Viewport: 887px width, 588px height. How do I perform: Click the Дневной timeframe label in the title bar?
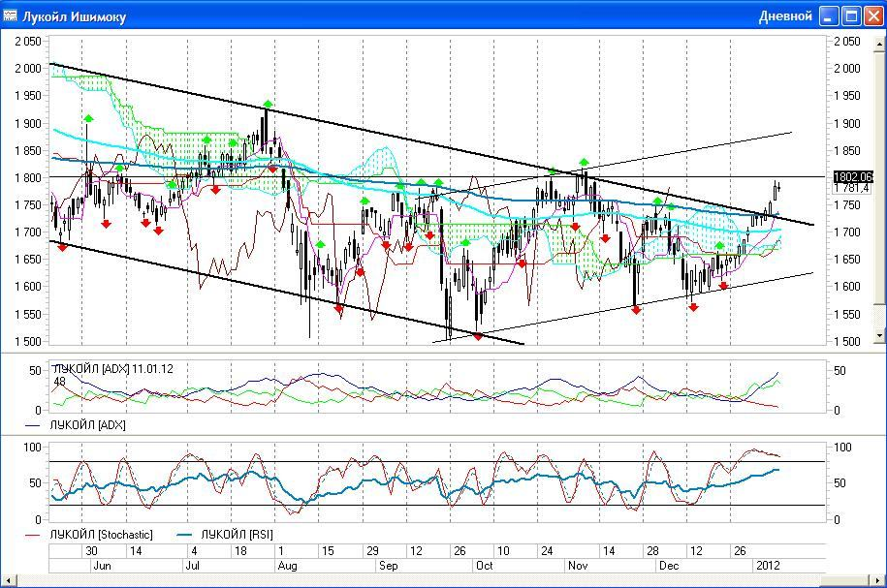[x=785, y=16]
